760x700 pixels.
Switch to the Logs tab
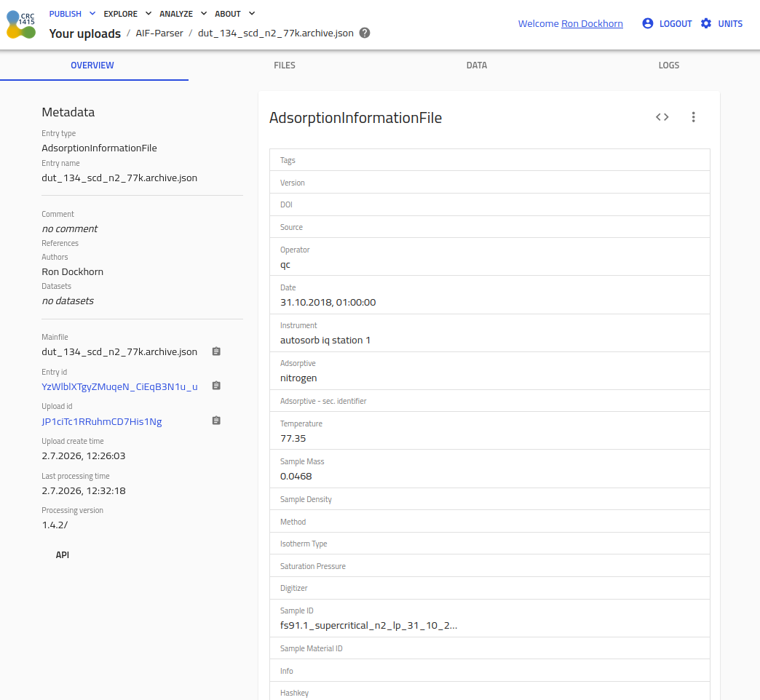pyautogui.click(x=669, y=65)
